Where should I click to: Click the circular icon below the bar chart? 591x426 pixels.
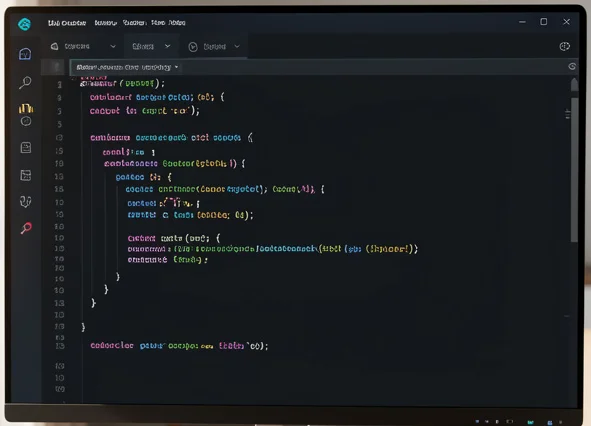click(x=26, y=121)
